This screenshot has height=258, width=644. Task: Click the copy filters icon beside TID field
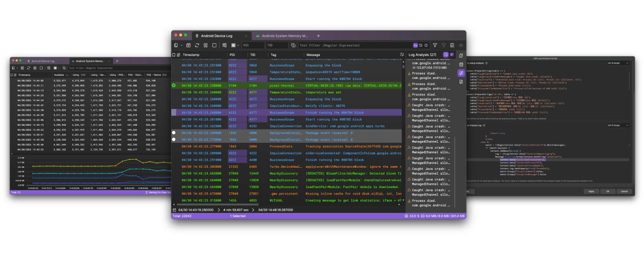[293, 45]
